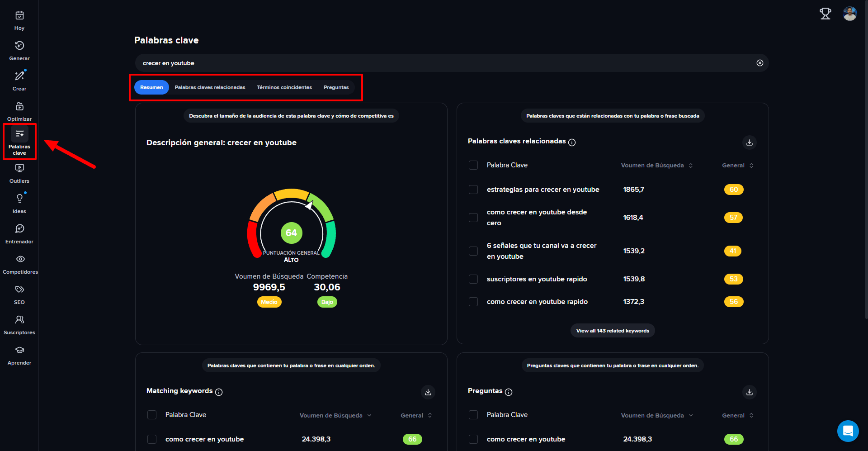Switch to the Preguntas tab
The height and width of the screenshot is (451, 868).
336,87
